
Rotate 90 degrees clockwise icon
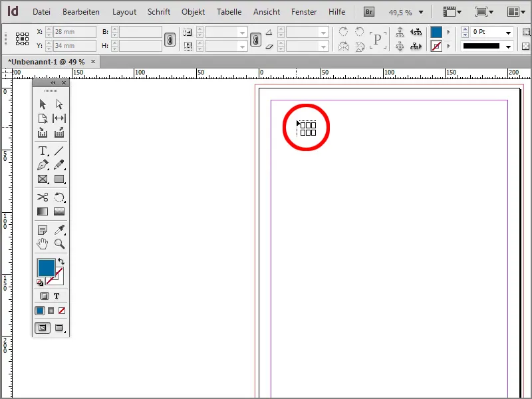[343, 32]
